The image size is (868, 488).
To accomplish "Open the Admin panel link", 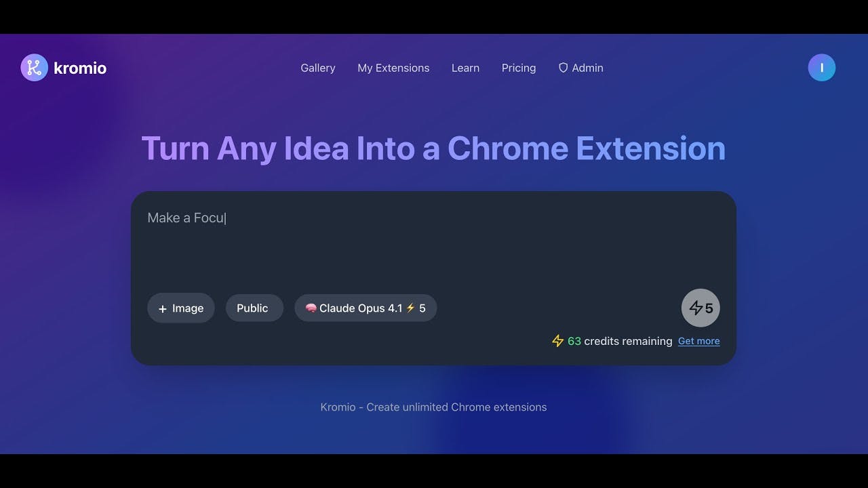I will [x=580, y=68].
